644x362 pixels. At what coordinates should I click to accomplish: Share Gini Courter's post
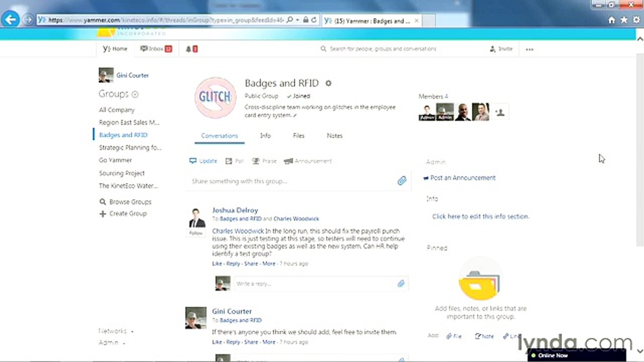click(x=251, y=342)
